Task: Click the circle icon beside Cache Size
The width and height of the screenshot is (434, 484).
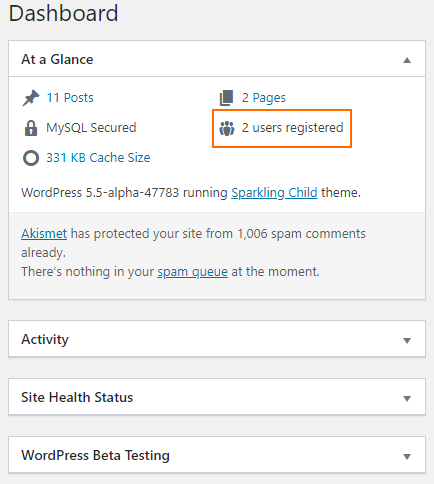Action: [x=31, y=158]
